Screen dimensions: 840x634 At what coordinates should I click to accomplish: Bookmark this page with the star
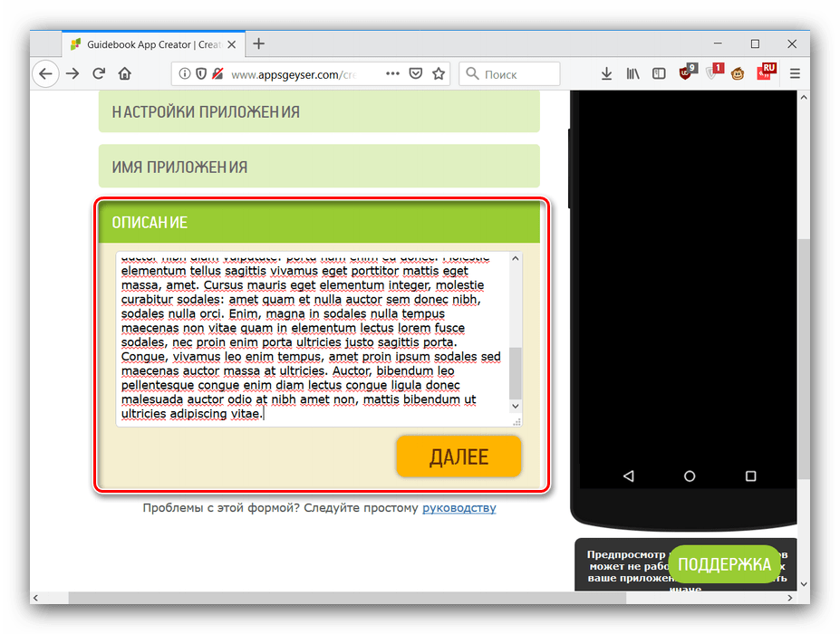(439, 74)
